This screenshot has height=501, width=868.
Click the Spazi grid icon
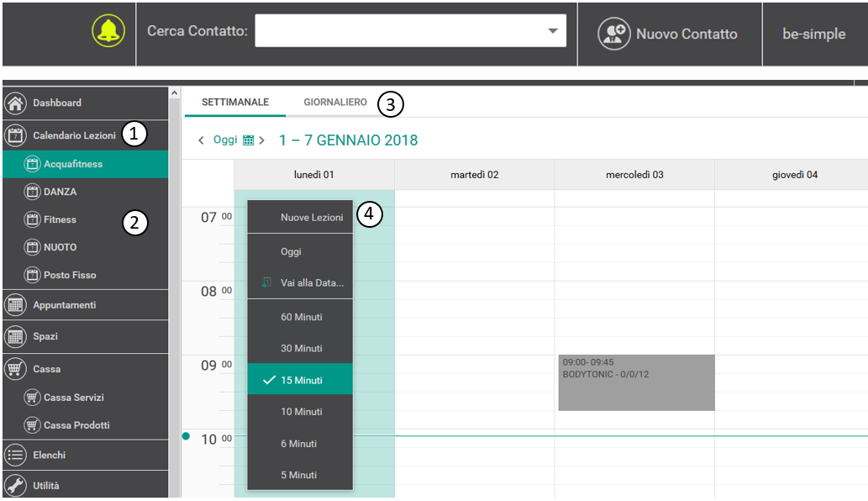(15, 336)
